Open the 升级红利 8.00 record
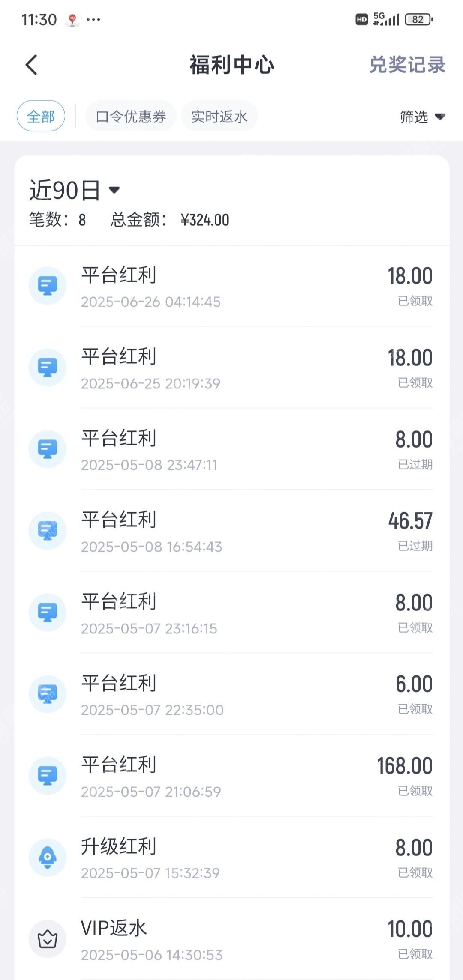Viewport: 463px width, 980px height. tap(231, 857)
